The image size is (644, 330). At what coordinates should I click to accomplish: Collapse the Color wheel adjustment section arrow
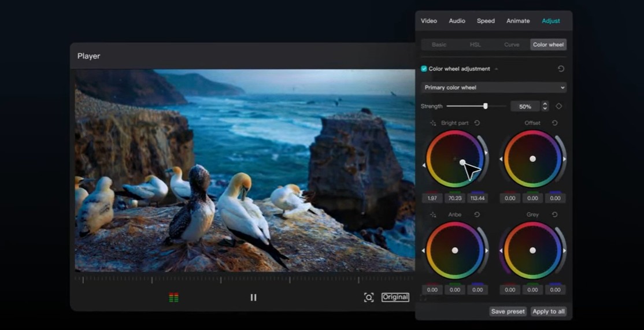[496, 69]
